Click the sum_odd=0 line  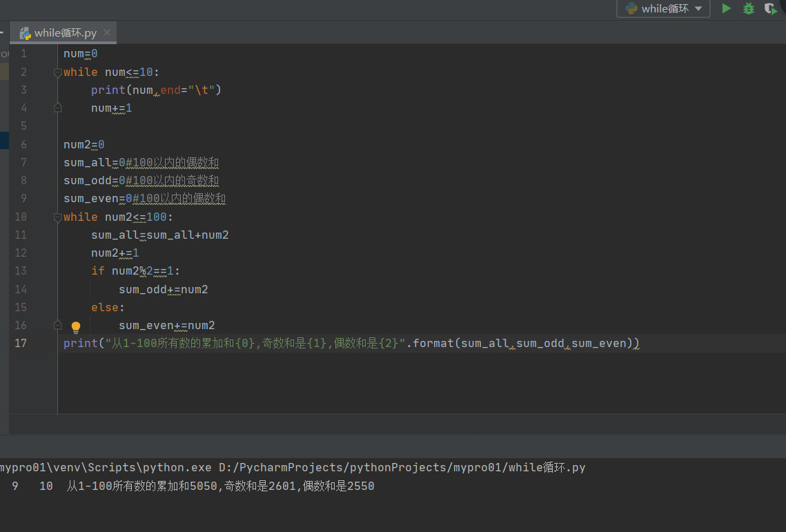coord(141,181)
